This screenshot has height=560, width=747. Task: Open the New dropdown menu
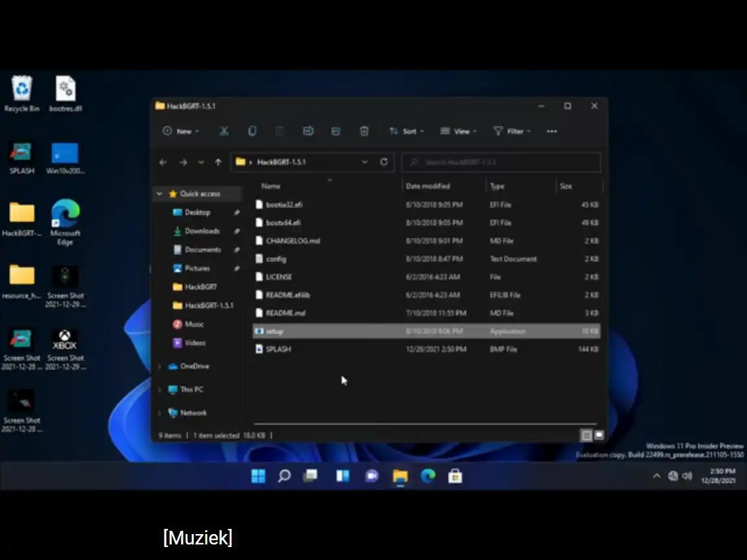(181, 132)
